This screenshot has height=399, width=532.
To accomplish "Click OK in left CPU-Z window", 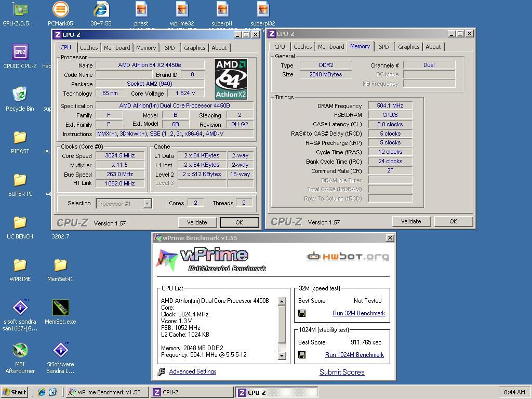I will [239, 222].
